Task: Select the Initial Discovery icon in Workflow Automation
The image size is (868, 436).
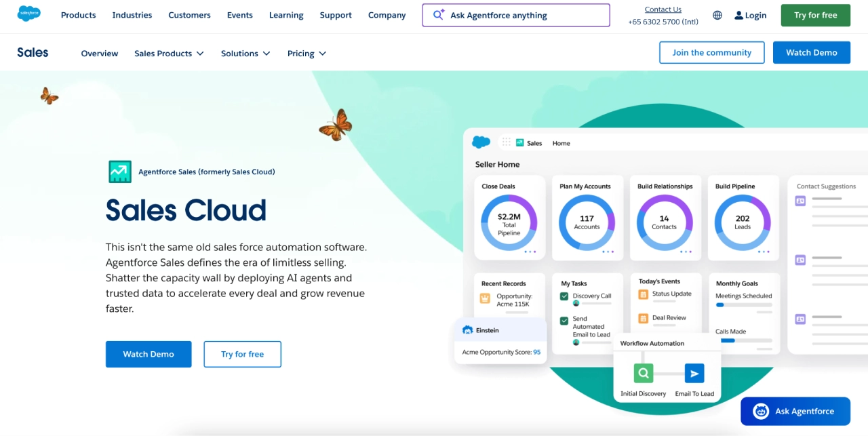Action: pyautogui.click(x=643, y=372)
